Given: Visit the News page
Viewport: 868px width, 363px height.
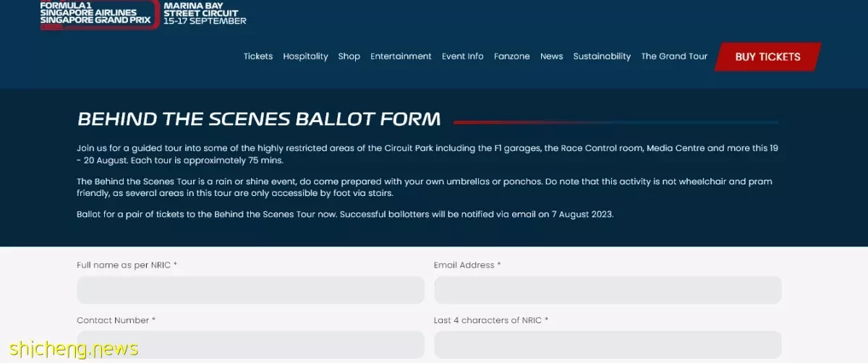Looking at the screenshot, I should pyautogui.click(x=552, y=56).
